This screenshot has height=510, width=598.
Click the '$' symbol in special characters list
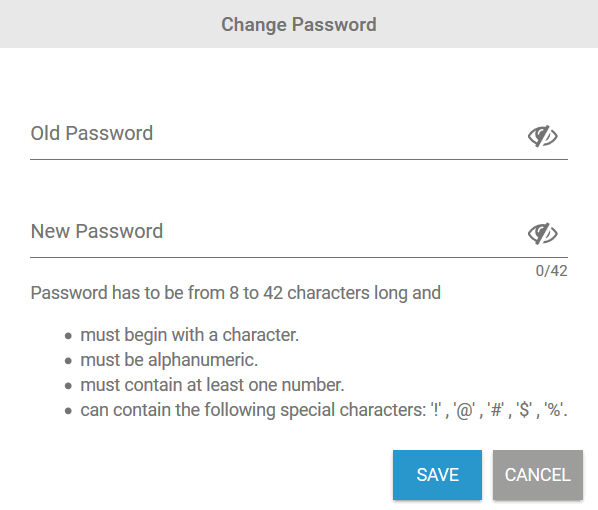coord(524,410)
